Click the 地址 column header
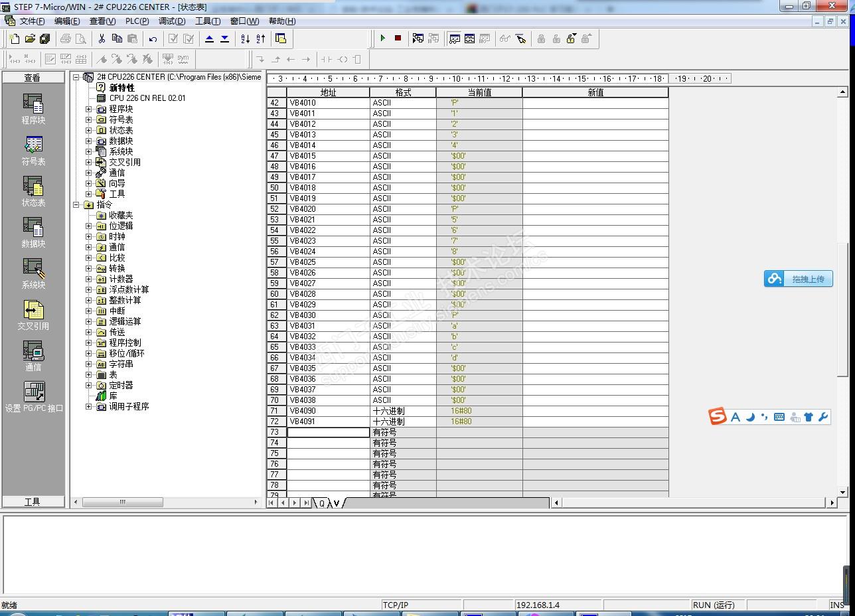Viewport: 855px width, 616px height. [x=328, y=92]
